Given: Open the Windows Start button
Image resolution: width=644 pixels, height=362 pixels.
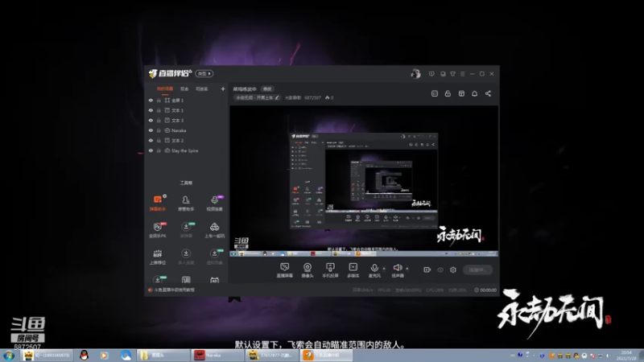Looking at the screenshot, I should [x=9, y=356].
